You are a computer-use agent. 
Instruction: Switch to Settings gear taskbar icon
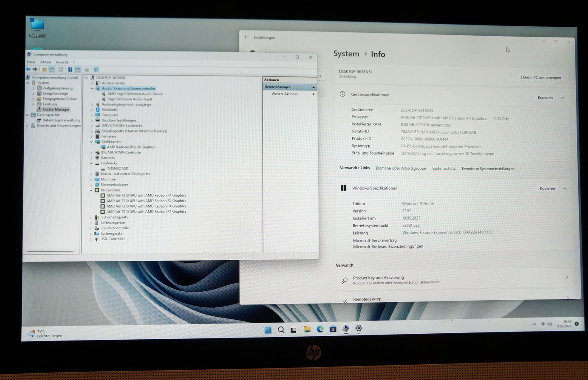(359, 328)
